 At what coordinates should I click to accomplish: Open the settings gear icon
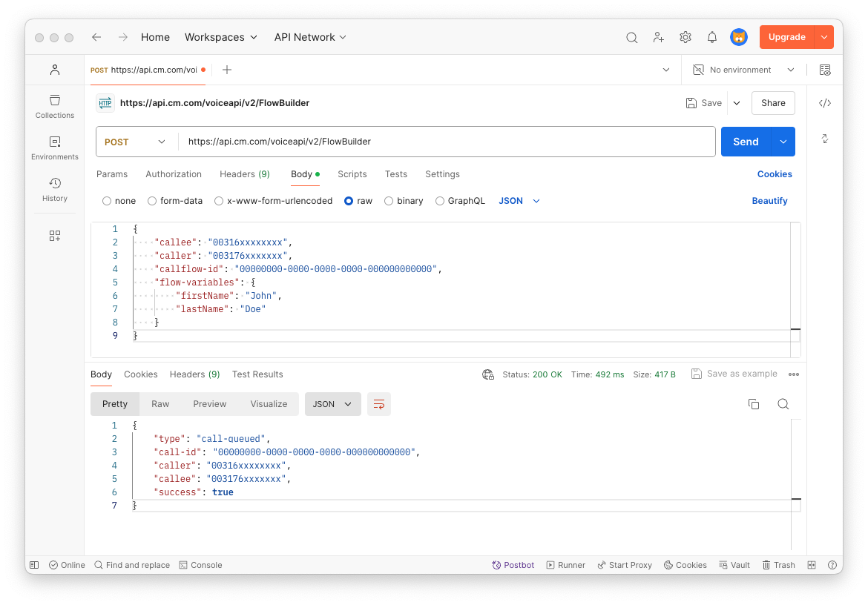(685, 37)
